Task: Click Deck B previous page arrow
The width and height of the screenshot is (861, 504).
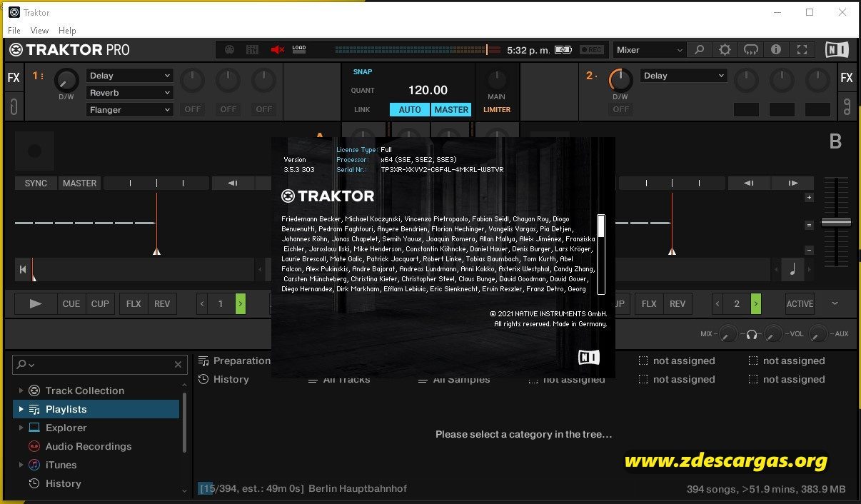Action: click(717, 304)
